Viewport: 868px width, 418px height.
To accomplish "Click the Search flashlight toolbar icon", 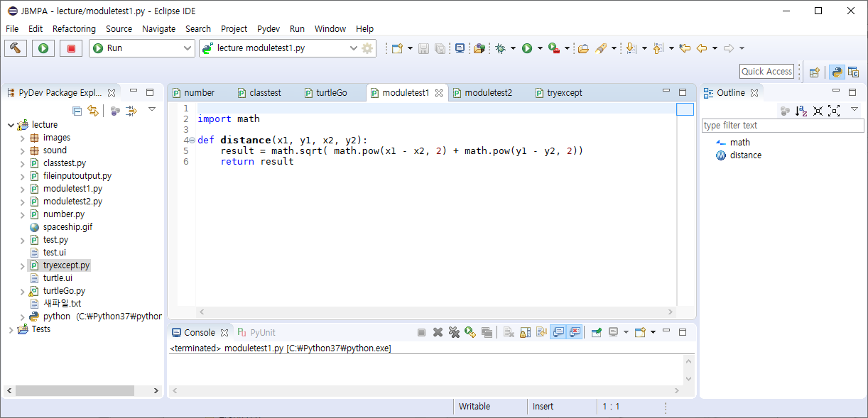I will (x=601, y=48).
